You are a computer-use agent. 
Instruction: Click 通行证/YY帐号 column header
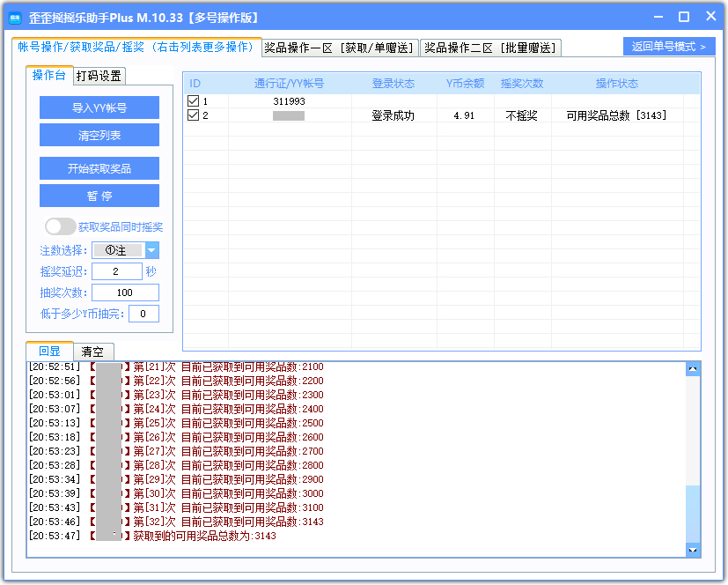coord(290,84)
